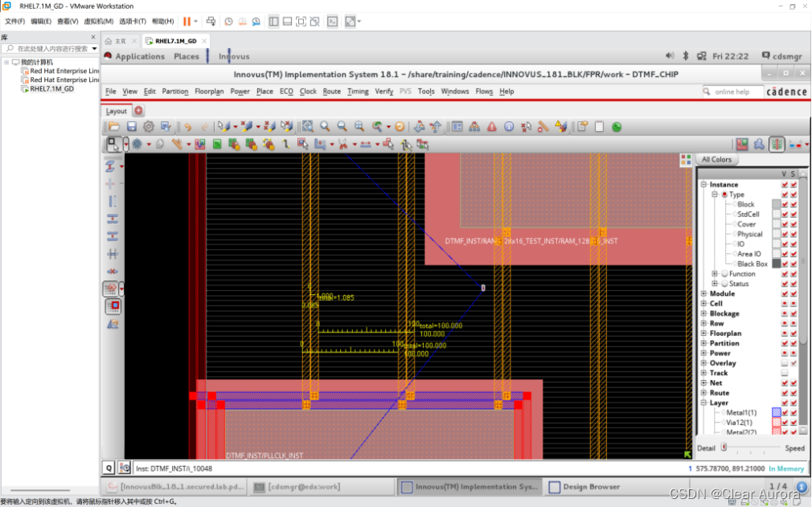Expand the Status tree node
The width and height of the screenshot is (812, 507).
715,284
